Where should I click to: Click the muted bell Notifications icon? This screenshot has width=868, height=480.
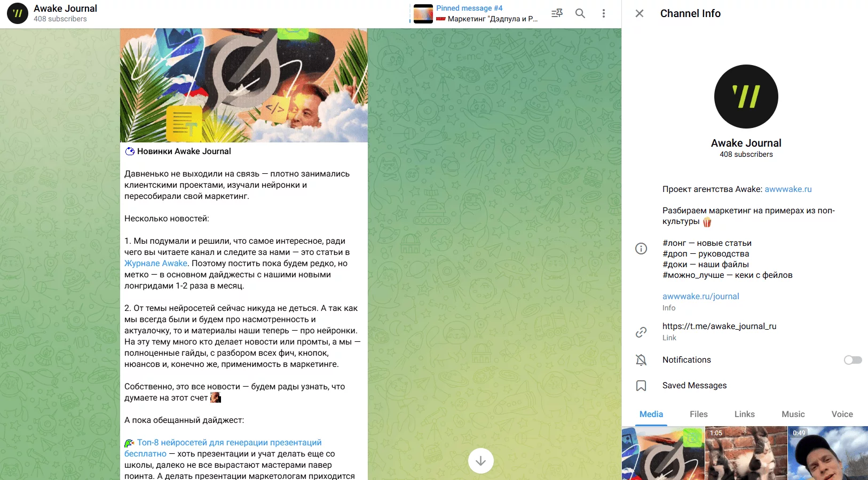point(641,360)
